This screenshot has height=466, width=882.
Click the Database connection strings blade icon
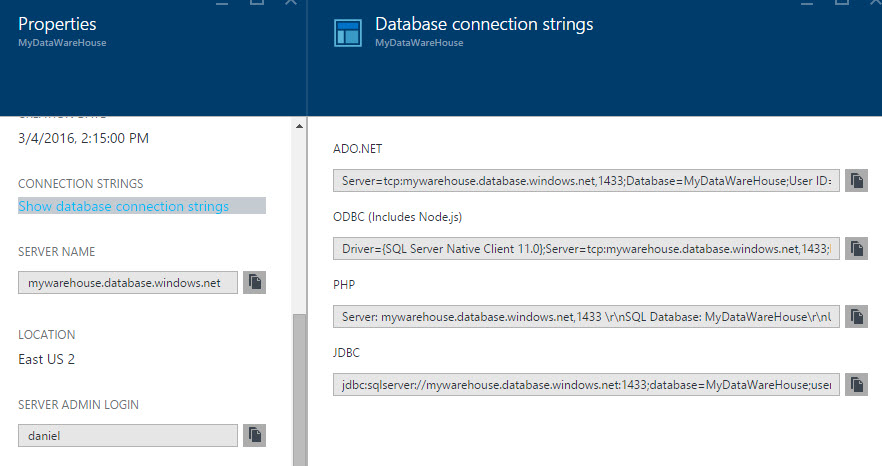point(347,31)
